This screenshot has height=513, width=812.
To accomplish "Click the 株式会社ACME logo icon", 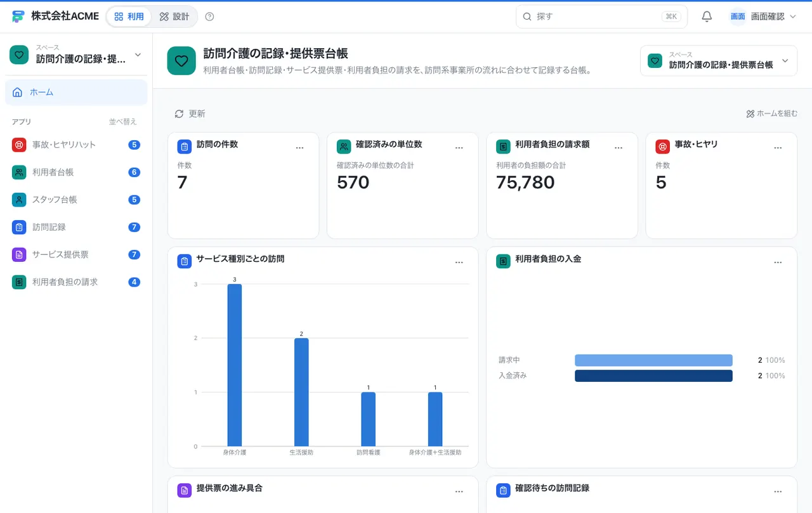I will pyautogui.click(x=18, y=16).
